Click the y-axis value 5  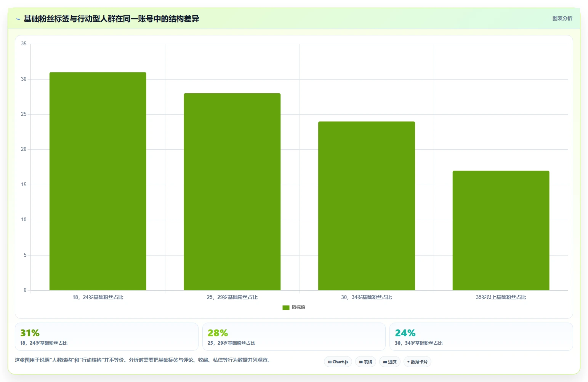[25, 255]
